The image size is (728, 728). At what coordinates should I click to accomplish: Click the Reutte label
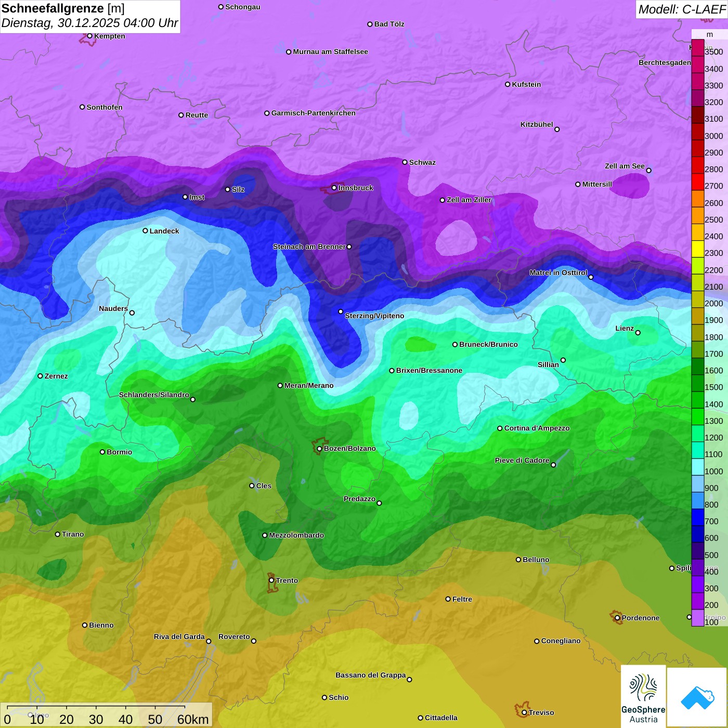click(197, 115)
